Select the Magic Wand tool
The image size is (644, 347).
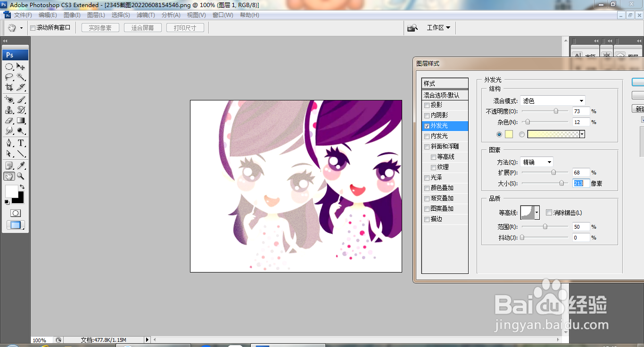click(x=21, y=77)
